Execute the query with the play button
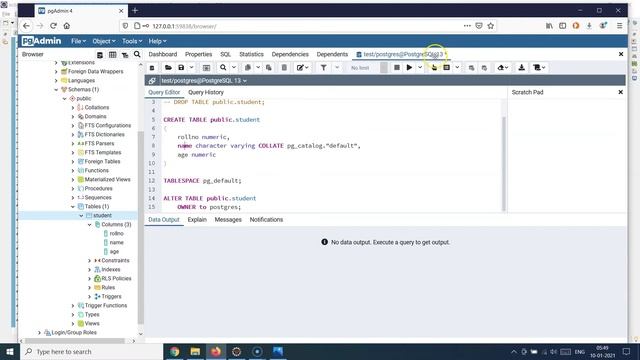 tap(409, 68)
